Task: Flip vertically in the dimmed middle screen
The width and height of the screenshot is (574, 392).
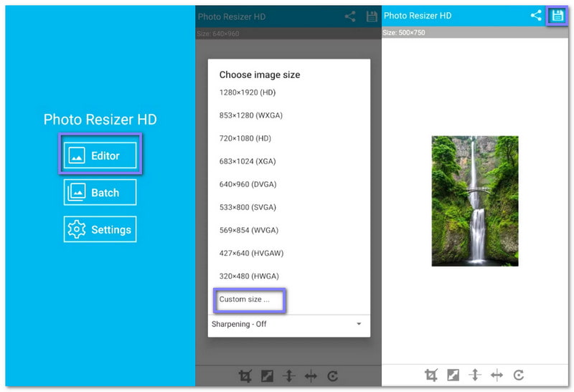Action: 289,376
